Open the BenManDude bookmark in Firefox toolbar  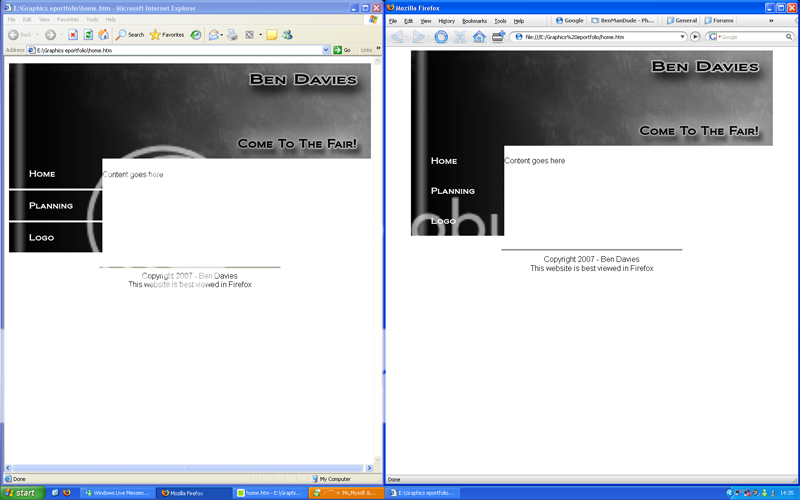622,20
